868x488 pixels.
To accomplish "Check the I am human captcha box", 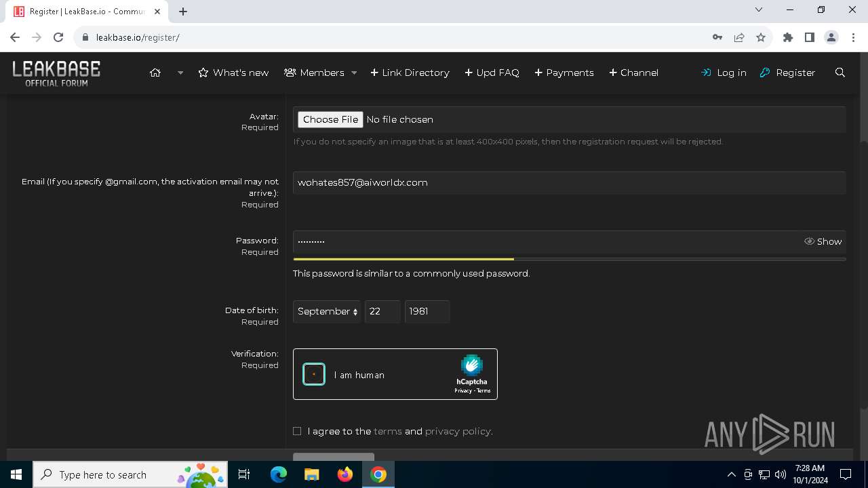I will pos(314,374).
